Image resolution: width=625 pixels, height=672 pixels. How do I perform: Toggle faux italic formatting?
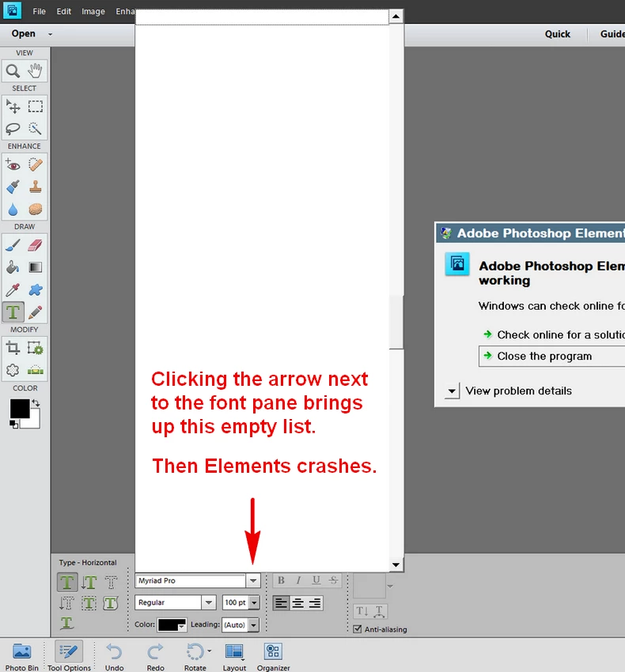(x=298, y=580)
